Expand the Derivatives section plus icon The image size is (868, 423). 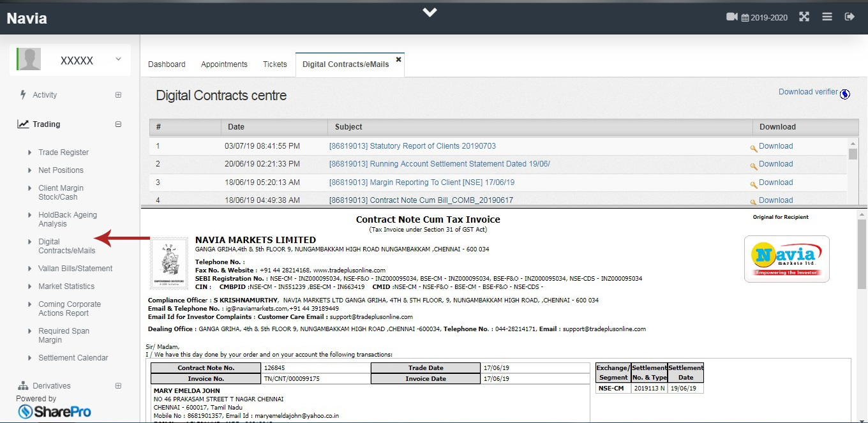pyautogui.click(x=118, y=386)
